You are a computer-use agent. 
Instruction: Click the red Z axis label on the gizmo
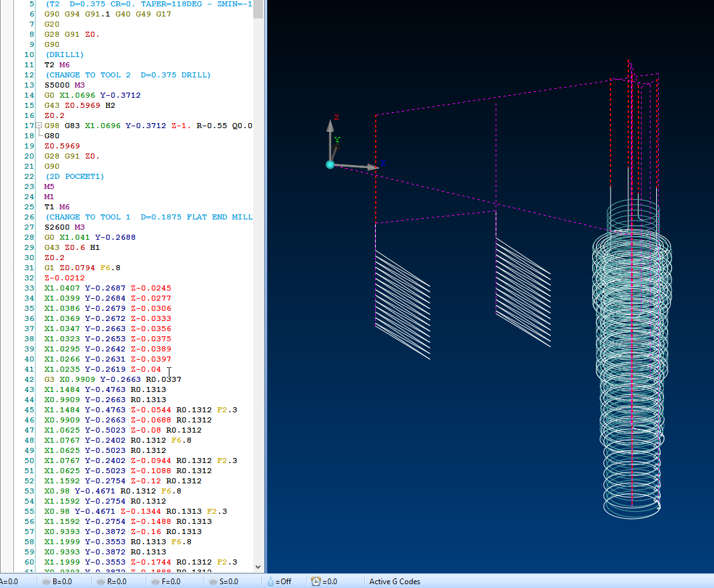(336, 118)
